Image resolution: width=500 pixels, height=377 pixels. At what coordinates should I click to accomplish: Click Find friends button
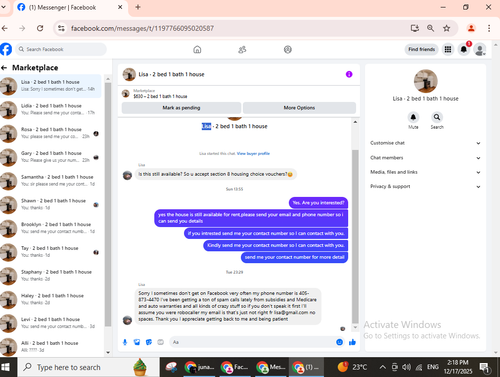pyautogui.click(x=422, y=49)
